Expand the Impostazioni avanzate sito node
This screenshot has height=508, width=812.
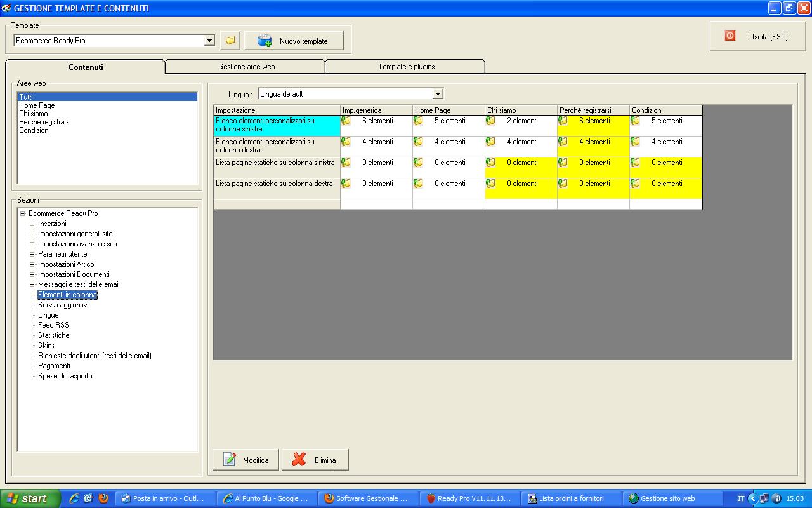pyautogui.click(x=32, y=244)
